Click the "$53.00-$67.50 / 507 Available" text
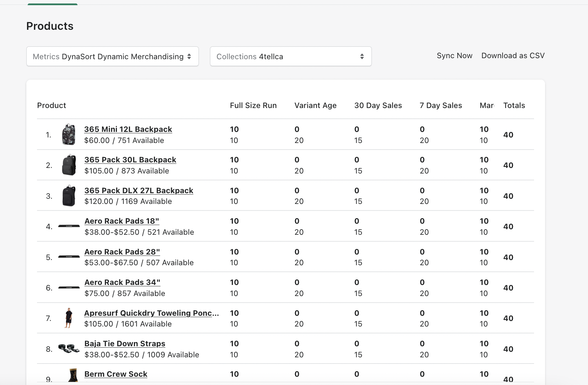Viewport: 588px width, 385px height. tap(139, 263)
